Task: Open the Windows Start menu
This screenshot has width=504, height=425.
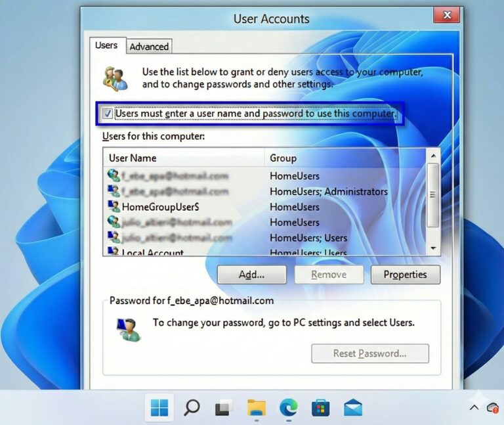Action: [159, 408]
